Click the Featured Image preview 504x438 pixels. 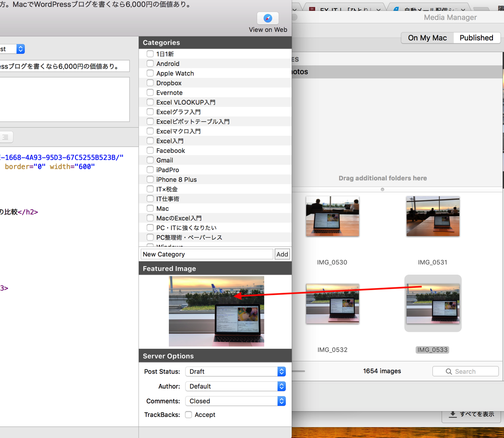click(x=216, y=311)
